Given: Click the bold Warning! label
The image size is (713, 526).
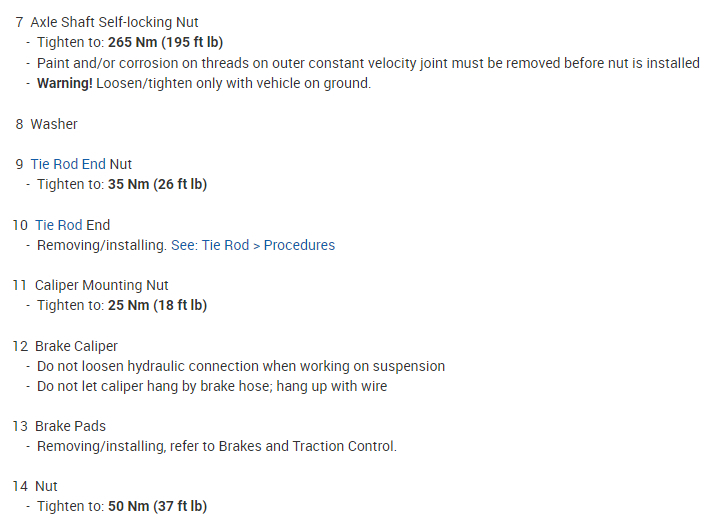Looking at the screenshot, I should pyautogui.click(x=64, y=83).
